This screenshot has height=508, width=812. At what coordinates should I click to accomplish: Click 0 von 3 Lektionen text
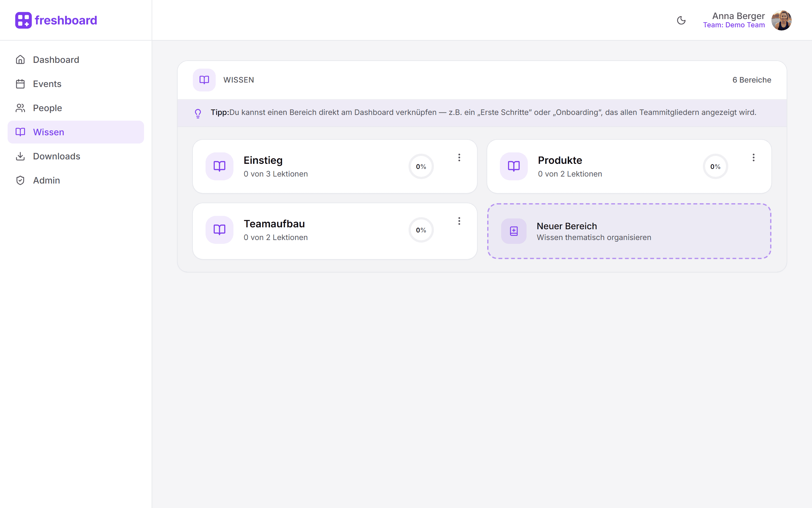276,174
